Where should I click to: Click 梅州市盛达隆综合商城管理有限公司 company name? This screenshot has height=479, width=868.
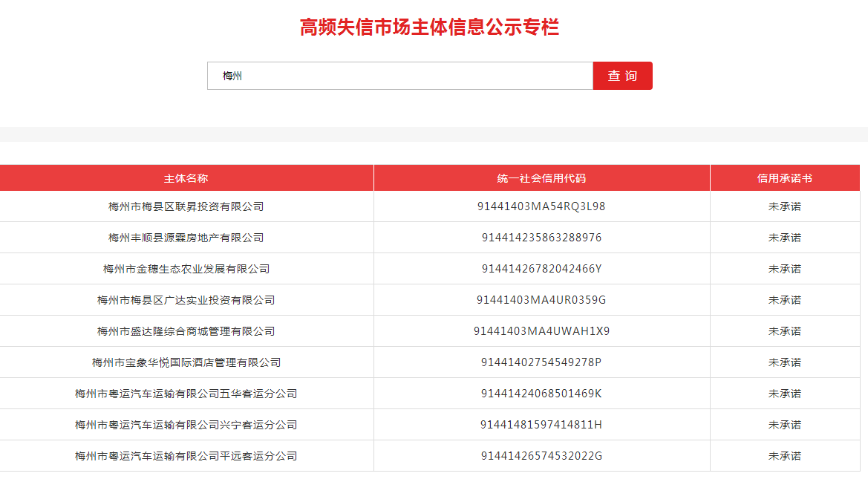[x=186, y=331]
